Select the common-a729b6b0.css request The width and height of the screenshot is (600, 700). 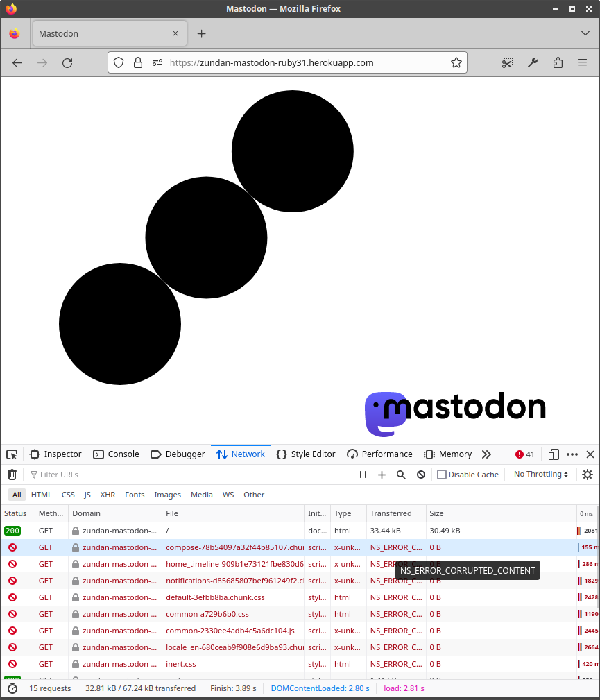click(x=298, y=614)
